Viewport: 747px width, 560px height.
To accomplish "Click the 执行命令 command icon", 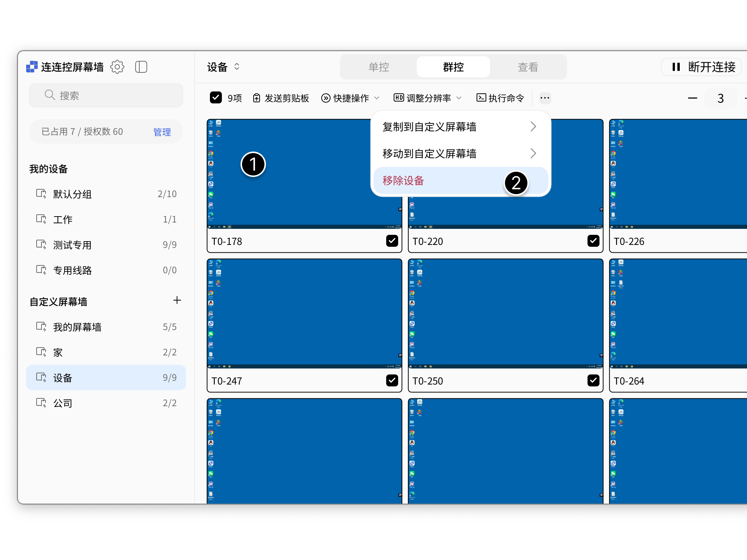I will [481, 98].
